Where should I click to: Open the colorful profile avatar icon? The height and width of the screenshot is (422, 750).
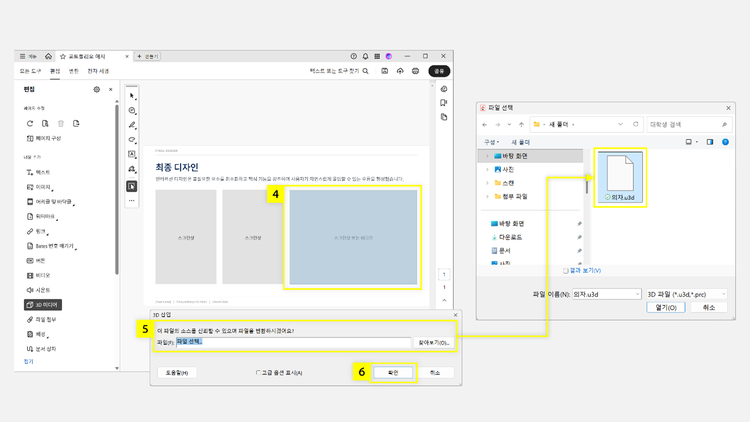tap(389, 56)
